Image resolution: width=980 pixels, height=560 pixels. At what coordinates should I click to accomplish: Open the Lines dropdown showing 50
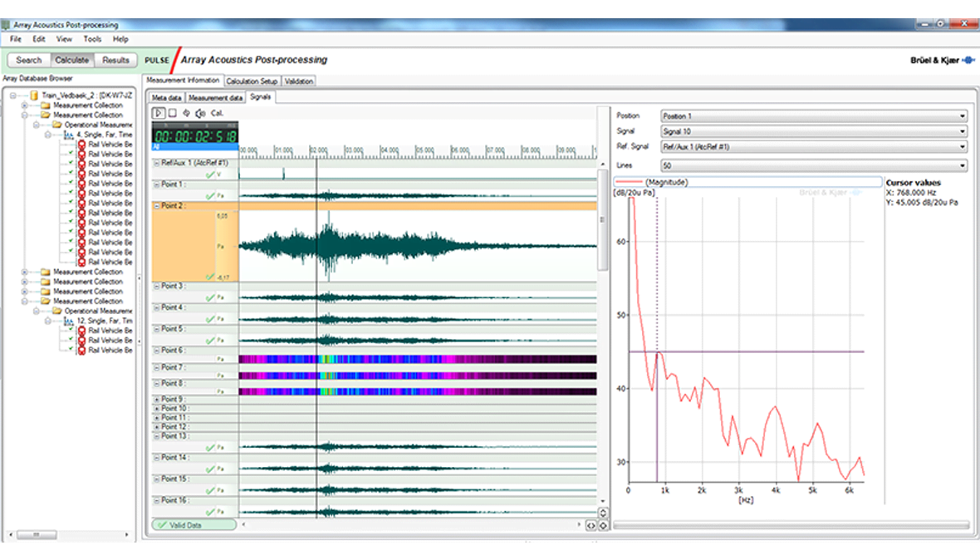pos(814,165)
